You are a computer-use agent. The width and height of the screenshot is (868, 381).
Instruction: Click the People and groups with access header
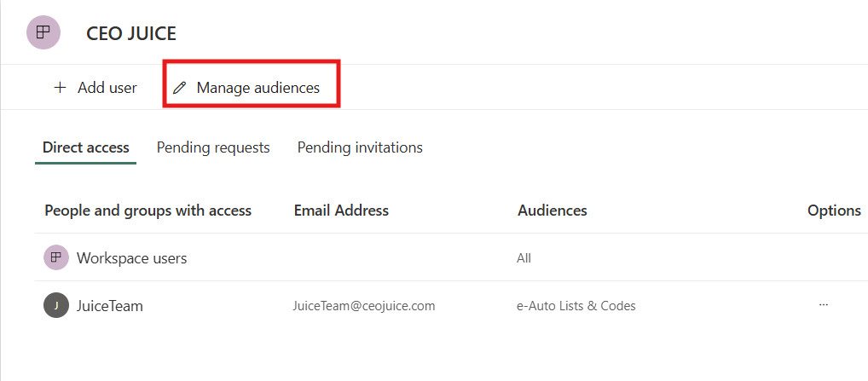tap(148, 211)
